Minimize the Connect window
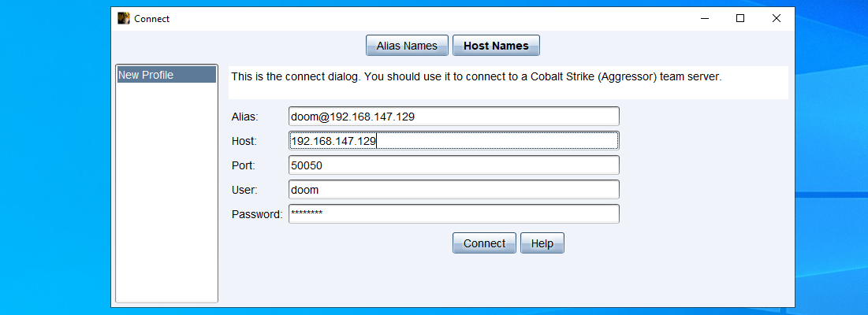Viewport: 868px width, 315px height. (x=703, y=18)
